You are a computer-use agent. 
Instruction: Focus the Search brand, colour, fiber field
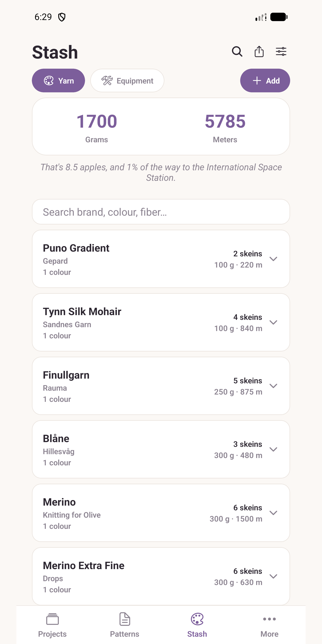pyautogui.click(x=161, y=212)
